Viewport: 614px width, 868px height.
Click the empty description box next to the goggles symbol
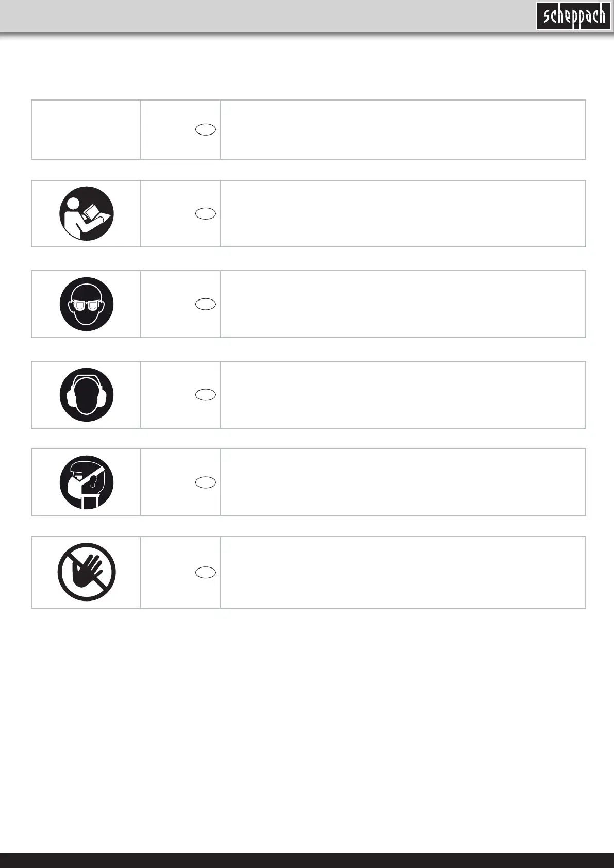click(403, 304)
